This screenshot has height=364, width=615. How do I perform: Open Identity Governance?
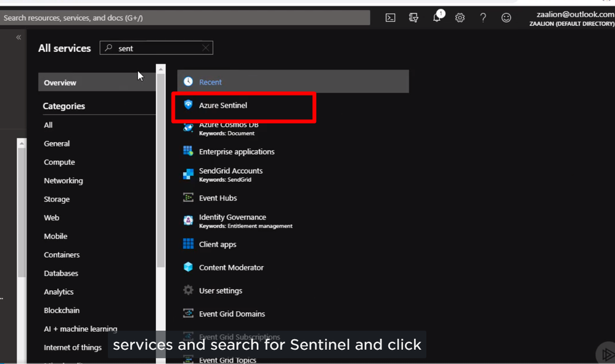[232, 217]
